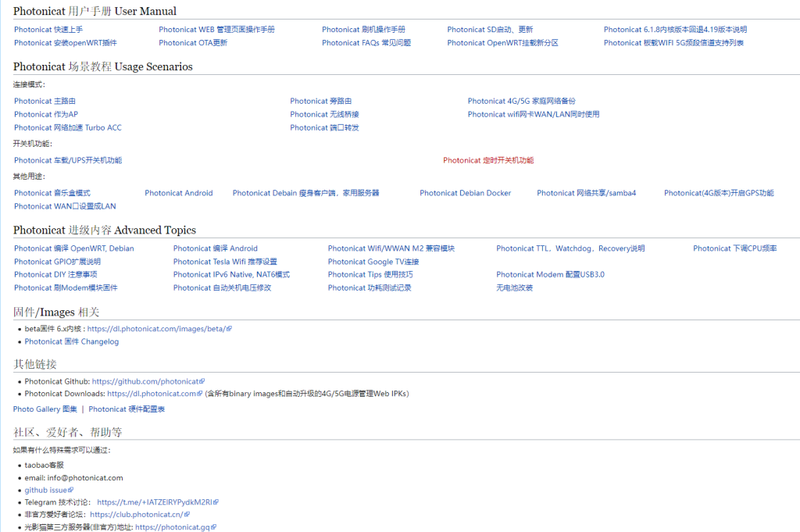The height and width of the screenshot is (532, 800).
Task: Open Photonicat 硬件配置表 link
Action: [127, 409]
